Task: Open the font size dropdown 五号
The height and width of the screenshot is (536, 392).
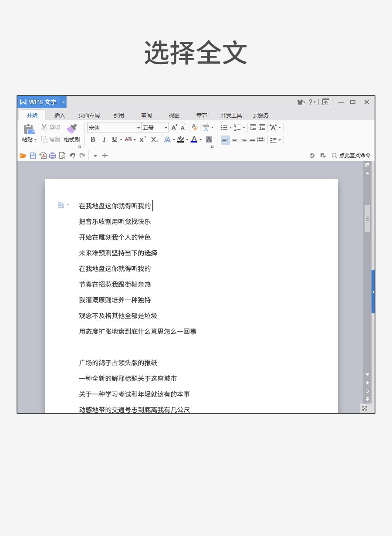Action: click(x=166, y=128)
